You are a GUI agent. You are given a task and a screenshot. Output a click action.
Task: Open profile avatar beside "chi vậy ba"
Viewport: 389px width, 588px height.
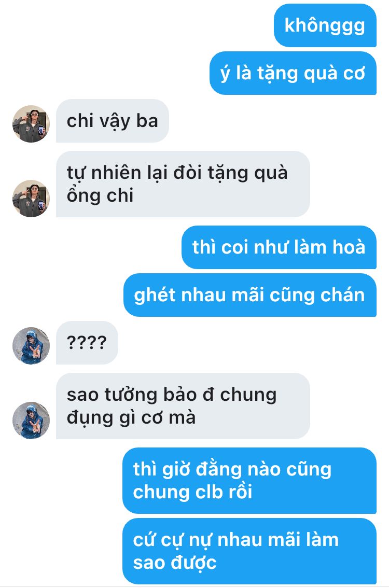31,124
